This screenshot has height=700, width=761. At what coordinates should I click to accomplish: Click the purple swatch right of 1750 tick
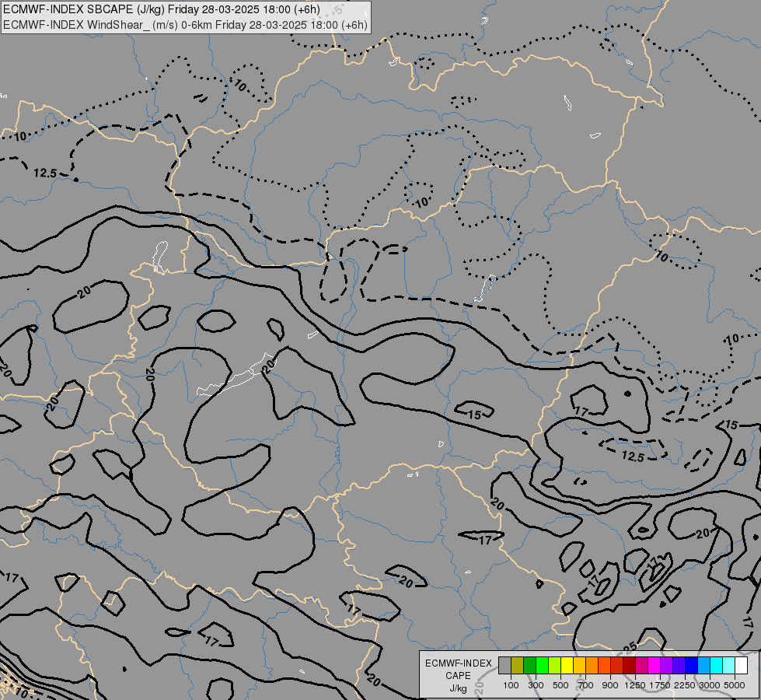click(666, 665)
